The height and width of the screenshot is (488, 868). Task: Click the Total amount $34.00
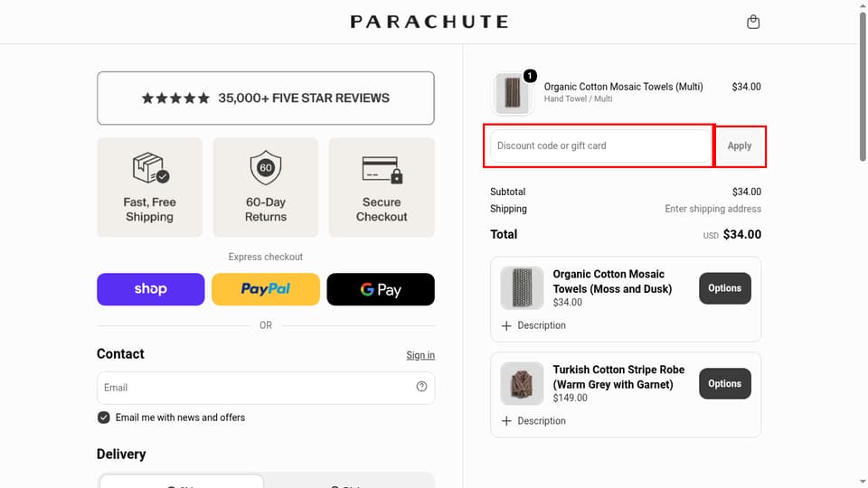pos(741,235)
